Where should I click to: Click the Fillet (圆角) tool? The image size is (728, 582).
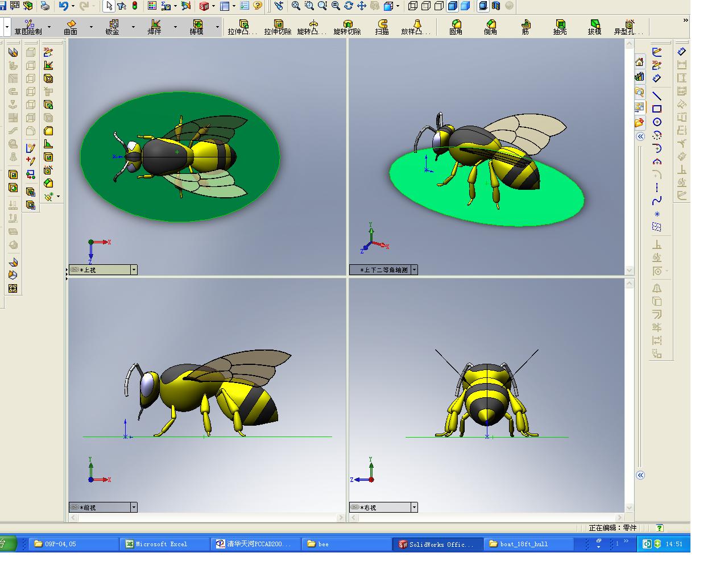click(456, 27)
